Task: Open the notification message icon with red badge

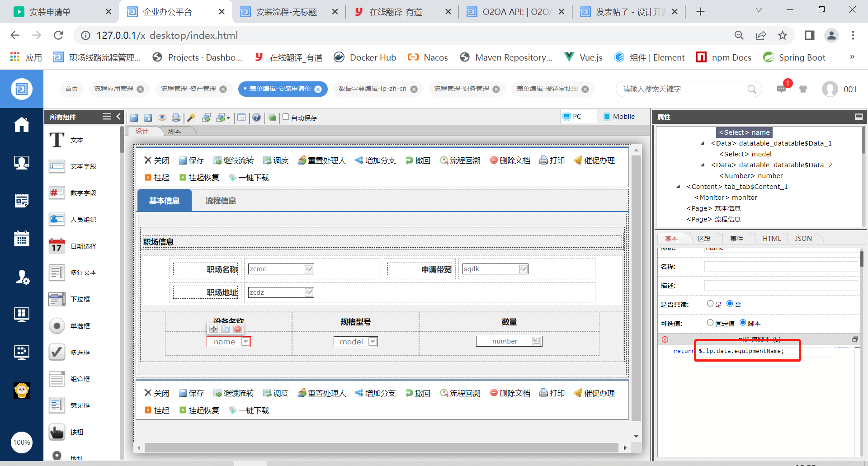Action: click(782, 89)
